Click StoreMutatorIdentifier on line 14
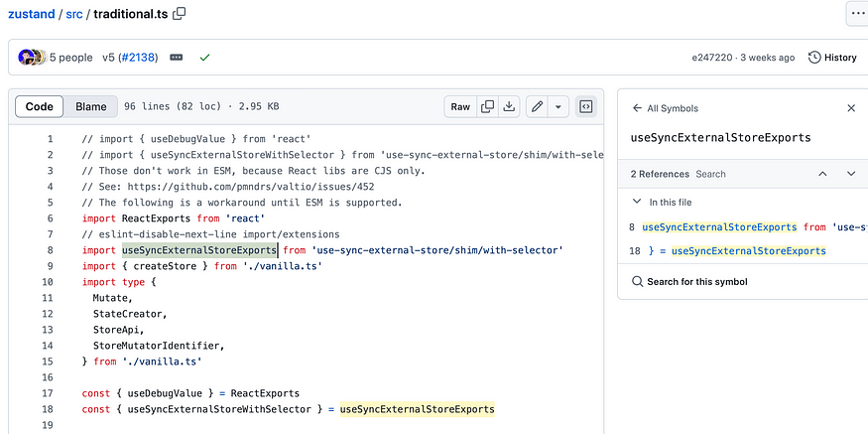 pyautogui.click(x=157, y=346)
